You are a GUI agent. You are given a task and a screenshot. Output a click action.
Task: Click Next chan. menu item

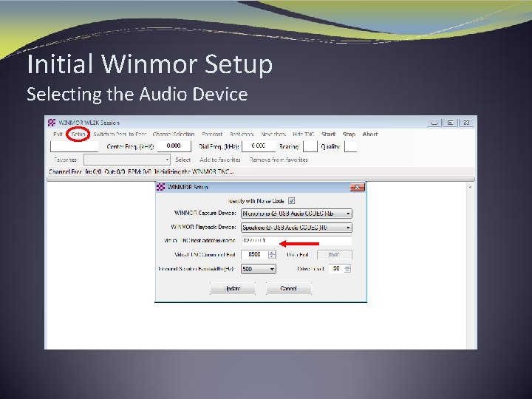[x=273, y=134]
